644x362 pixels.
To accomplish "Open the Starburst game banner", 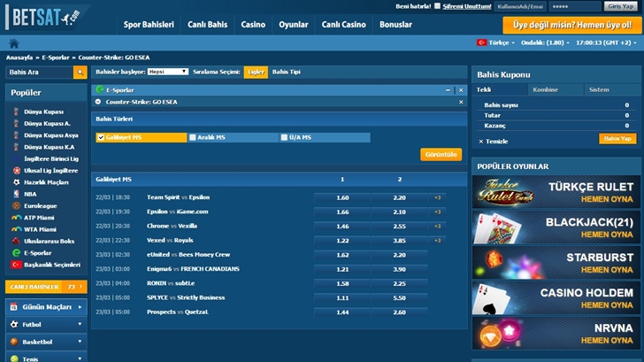I will (x=556, y=263).
